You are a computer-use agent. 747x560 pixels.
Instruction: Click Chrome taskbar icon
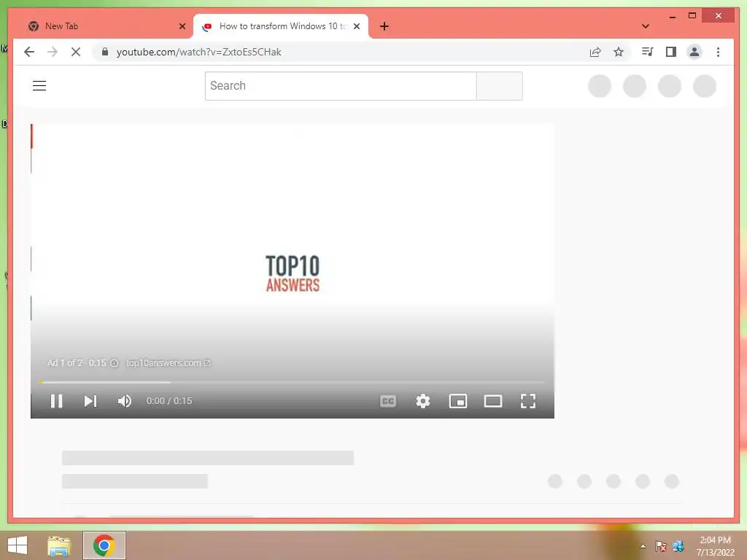[104, 545]
